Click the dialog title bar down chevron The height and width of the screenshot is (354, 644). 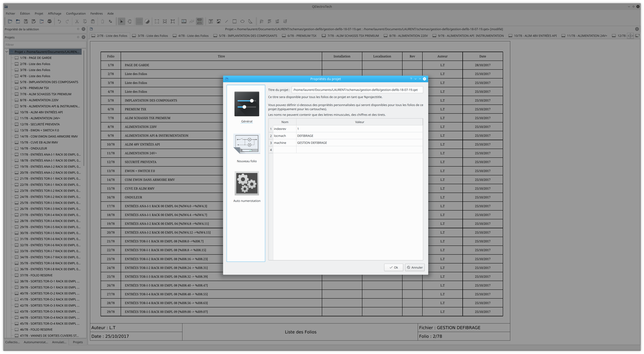tap(415, 79)
